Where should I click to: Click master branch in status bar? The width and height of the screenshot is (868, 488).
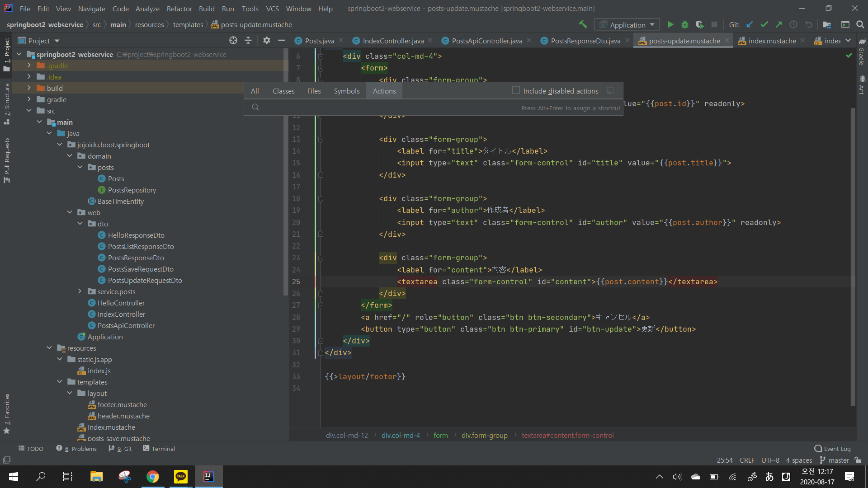(835, 460)
